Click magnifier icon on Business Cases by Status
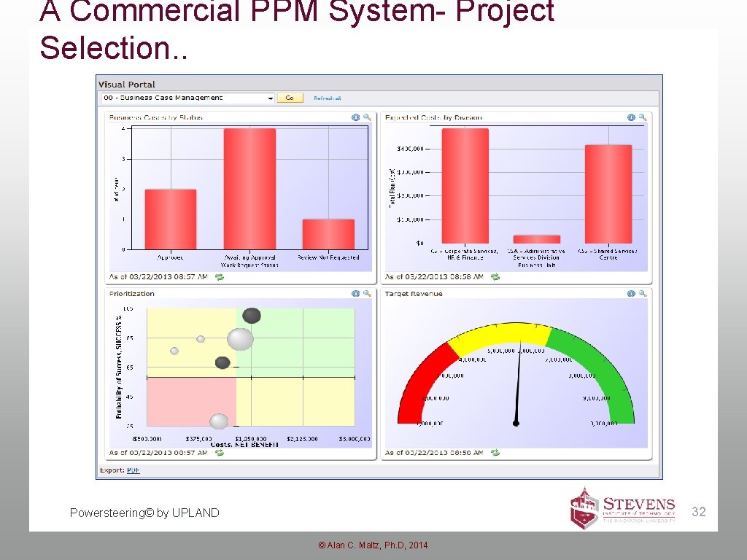 [x=367, y=117]
